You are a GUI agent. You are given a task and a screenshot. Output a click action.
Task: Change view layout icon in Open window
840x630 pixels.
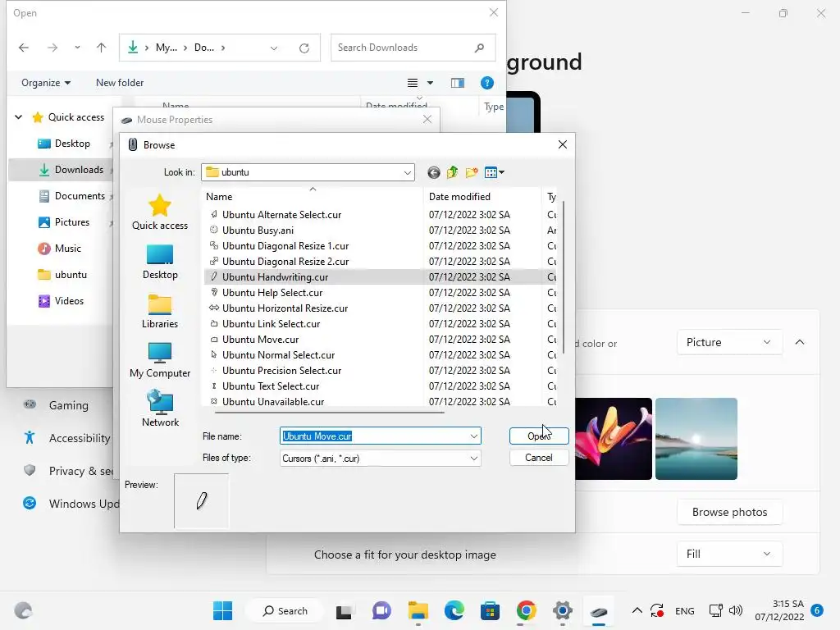point(413,83)
